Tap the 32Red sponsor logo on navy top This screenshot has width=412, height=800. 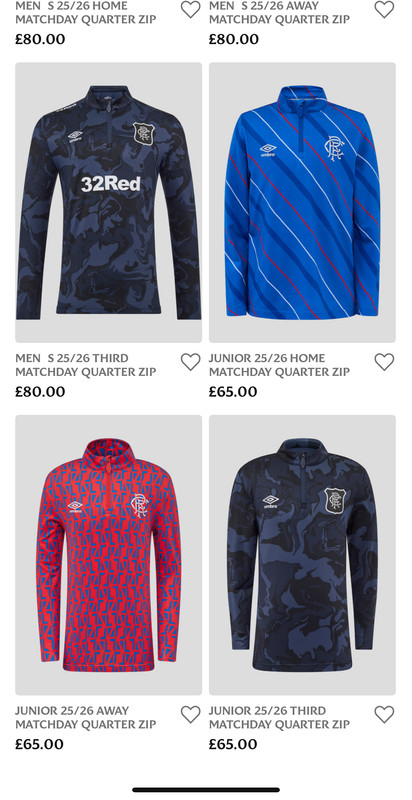pos(111,184)
